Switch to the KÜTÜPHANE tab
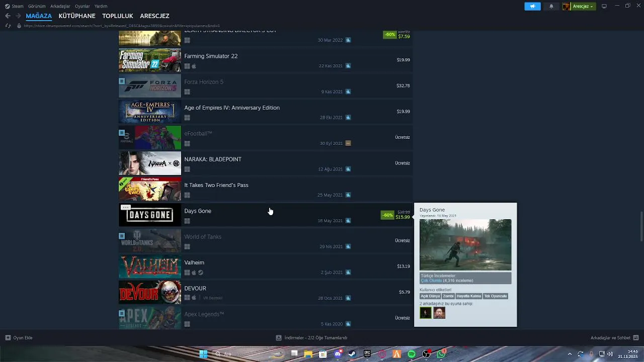This screenshot has width=644, height=362. (x=77, y=16)
